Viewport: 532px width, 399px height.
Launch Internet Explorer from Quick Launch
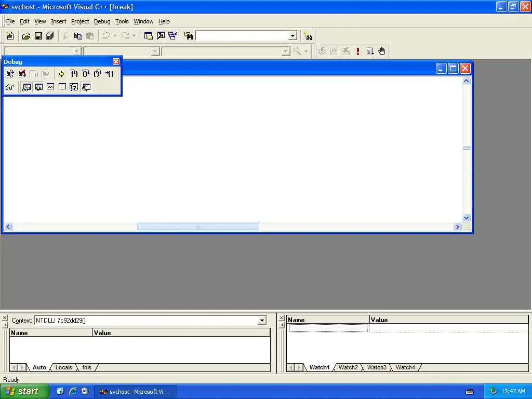73,391
